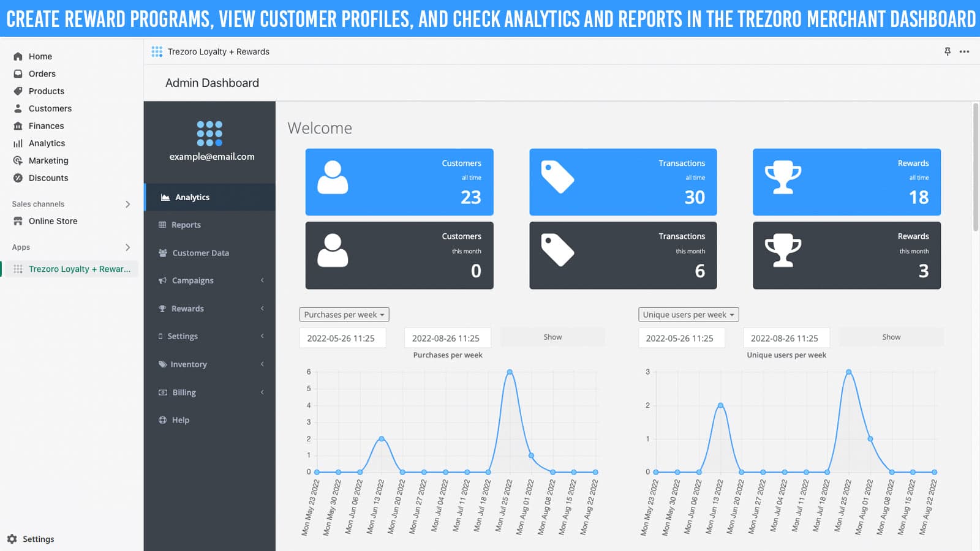Open Trezoro Loyalty + Rewards app link in sidebar
The width and height of the screenshot is (980, 551).
[x=80, y=269]
